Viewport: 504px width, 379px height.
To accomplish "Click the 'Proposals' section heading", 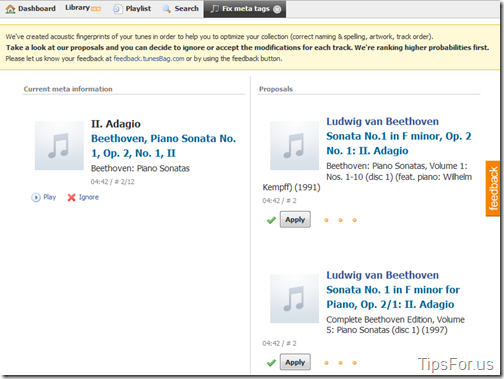I will [x=276, y=89].
